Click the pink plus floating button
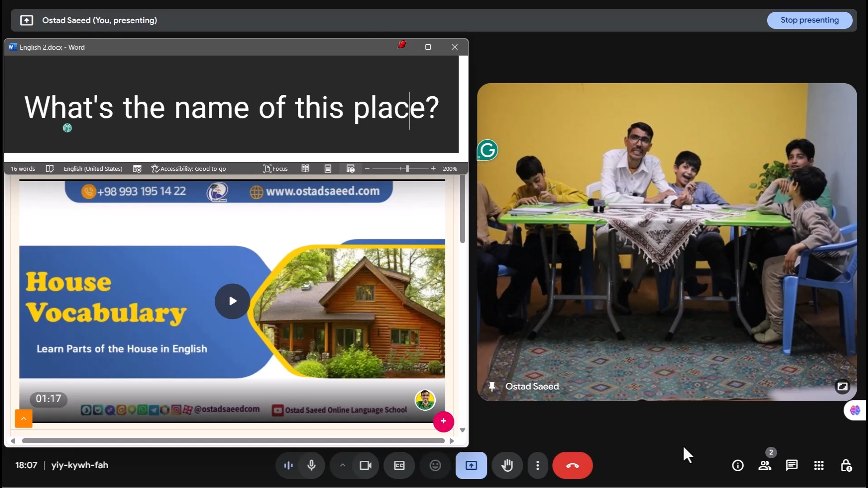Viewport: 868px width, 488px height. (443, 421)
